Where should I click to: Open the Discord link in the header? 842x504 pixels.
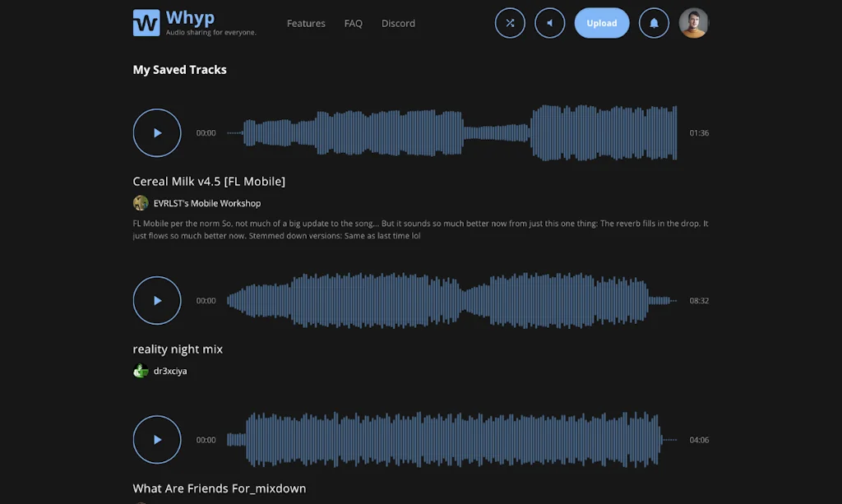[398, 24]
